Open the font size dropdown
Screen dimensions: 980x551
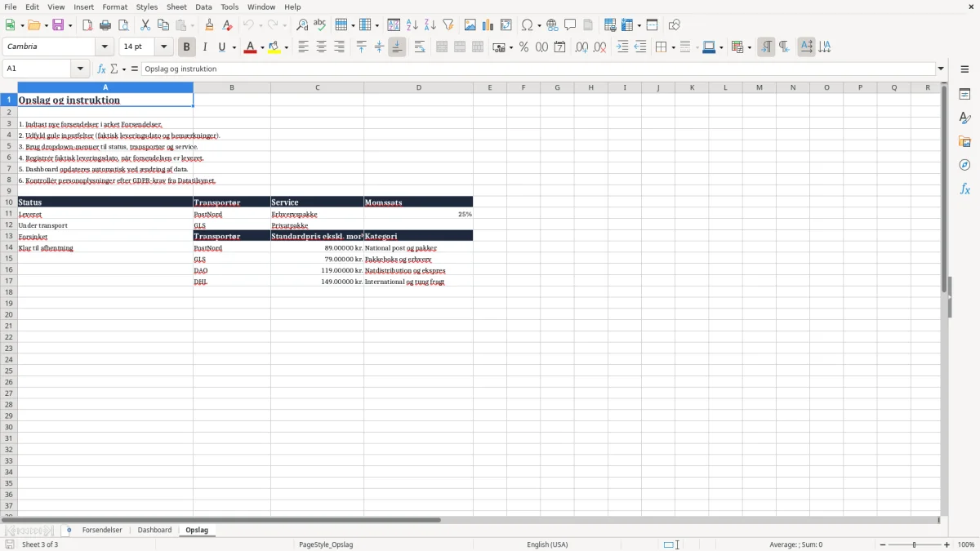(164, 47)
